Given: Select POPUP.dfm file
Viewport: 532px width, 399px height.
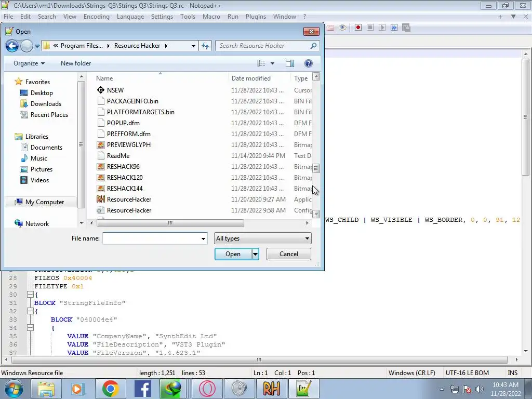Looking at the screenshot, I should [123, 123].
